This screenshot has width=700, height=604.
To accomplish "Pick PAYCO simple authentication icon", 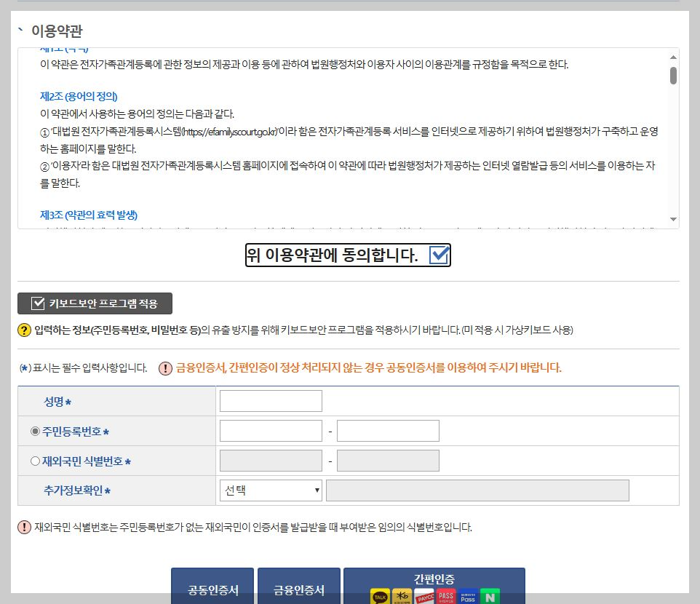I will [424, 597].
